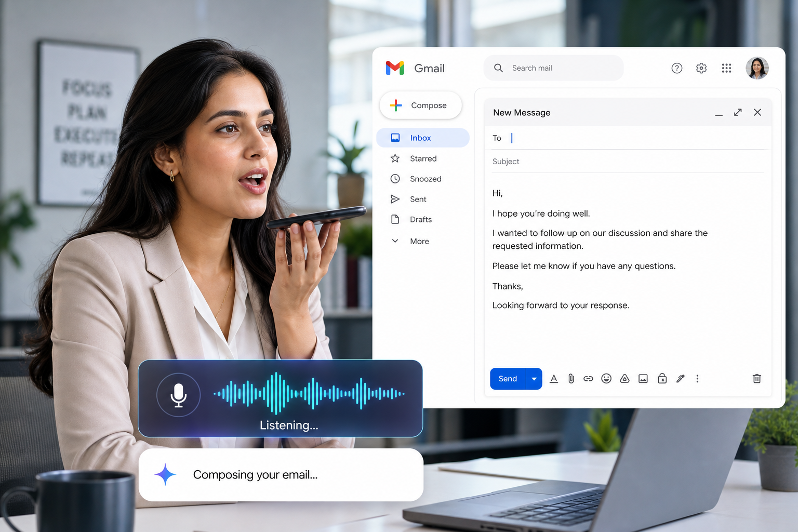Open more options three-dot menu
Image resolution: width=798 pixels, height=532 pixels.
(x=697, y=379)
